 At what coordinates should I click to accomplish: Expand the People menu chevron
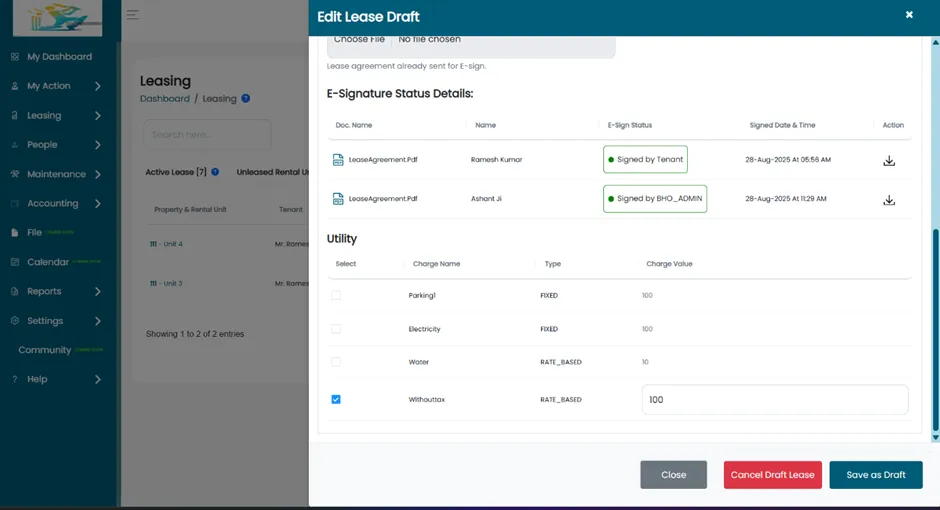coord(98,144)
